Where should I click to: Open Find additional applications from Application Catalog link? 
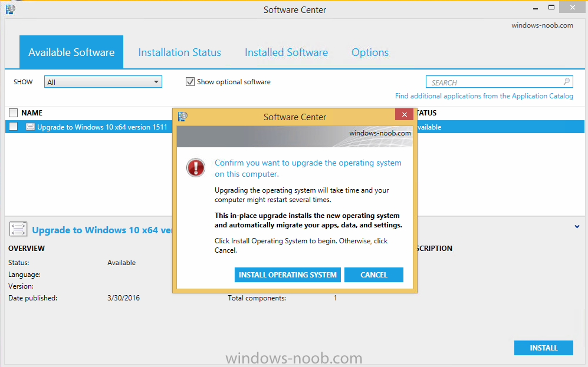[x=484, y=96]
